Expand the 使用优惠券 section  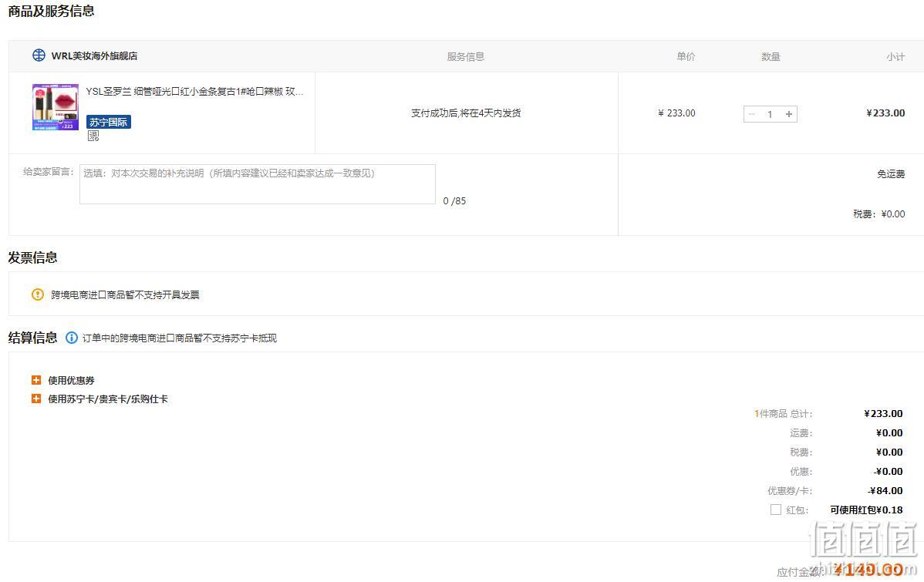click(36, 380)
